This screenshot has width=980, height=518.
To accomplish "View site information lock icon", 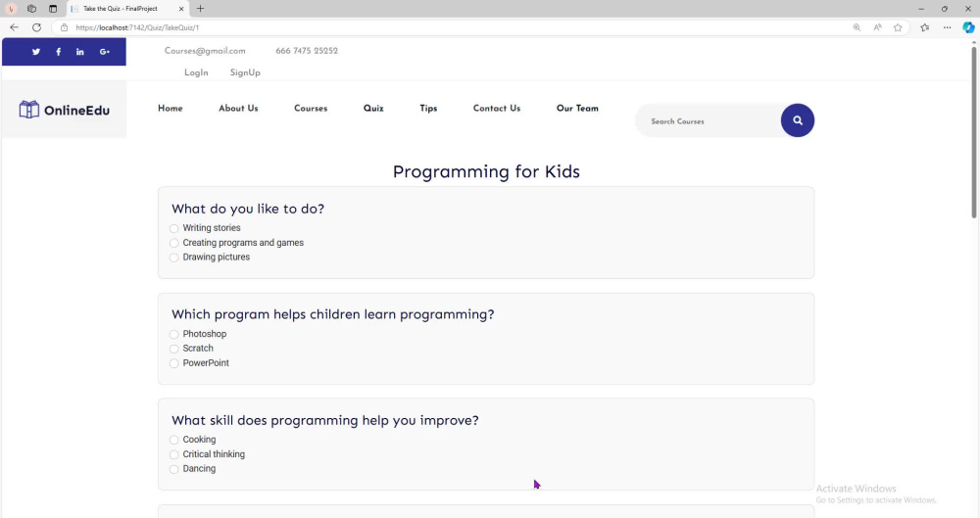I will coord(64,27).
